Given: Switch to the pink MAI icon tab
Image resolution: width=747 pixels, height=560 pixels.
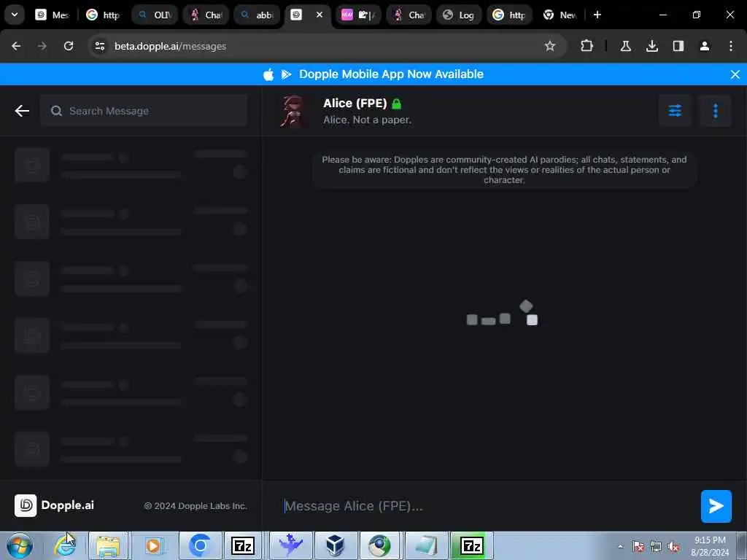Looking at the screenshot, I should (x=357, y=15).
